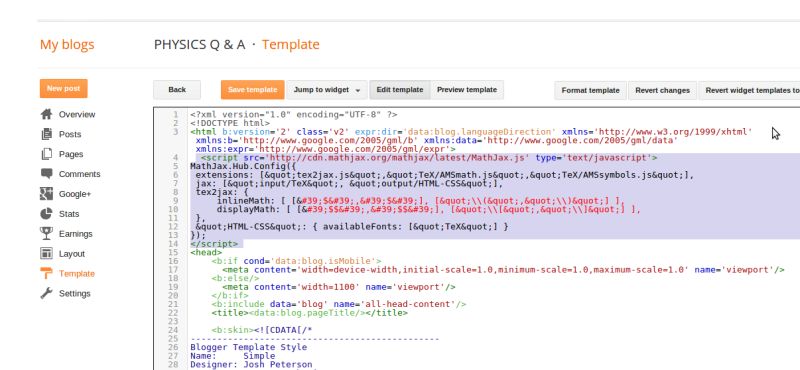Click the b:include all-head-content line
Image resolution: width=800 pixels, height=370 pixels.
339,304
